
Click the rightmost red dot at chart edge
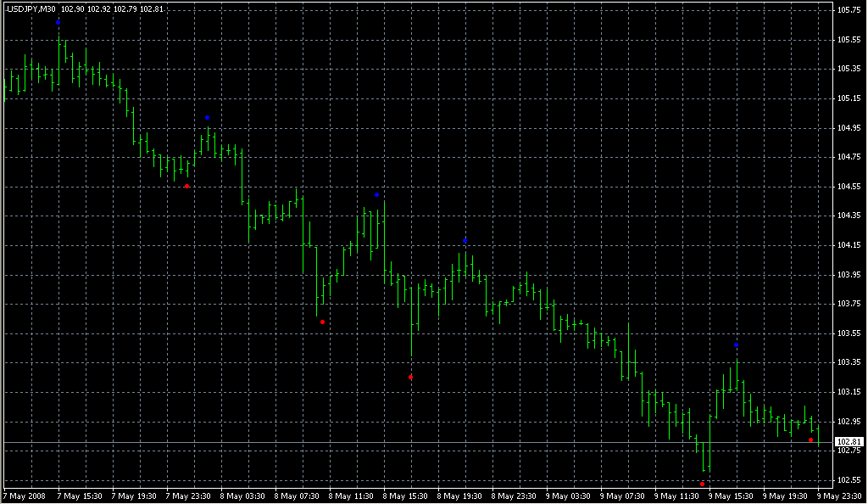click(x=811, y=440)
